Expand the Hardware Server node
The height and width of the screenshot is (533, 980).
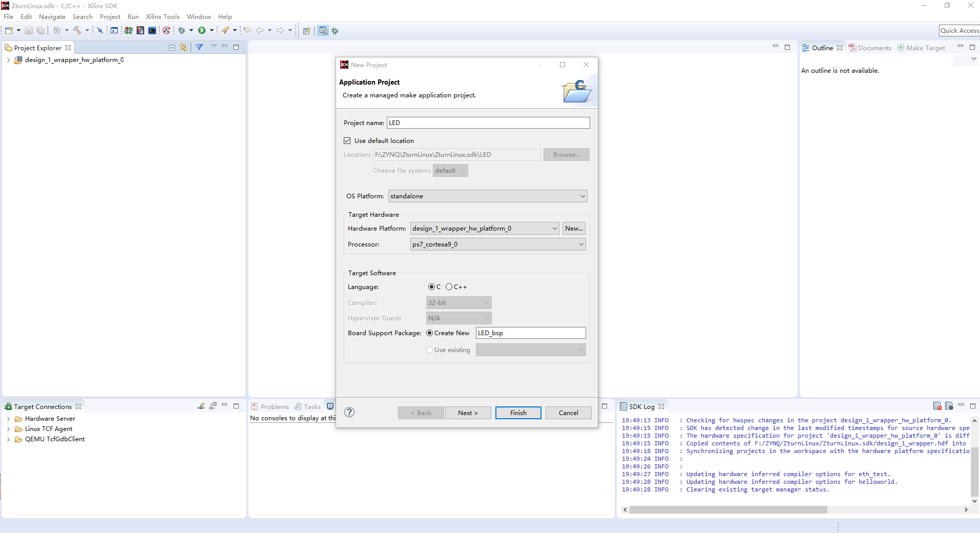point(8,419)
